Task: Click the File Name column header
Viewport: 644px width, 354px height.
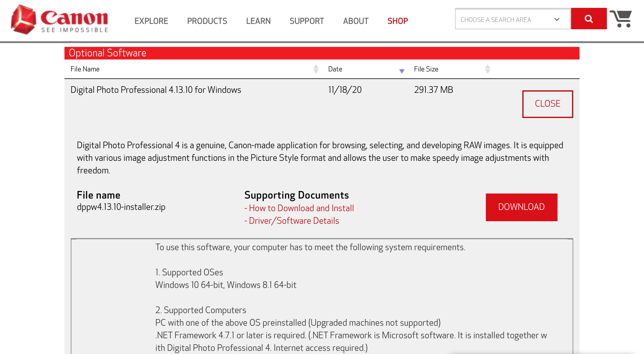Action: click(85, 69)
